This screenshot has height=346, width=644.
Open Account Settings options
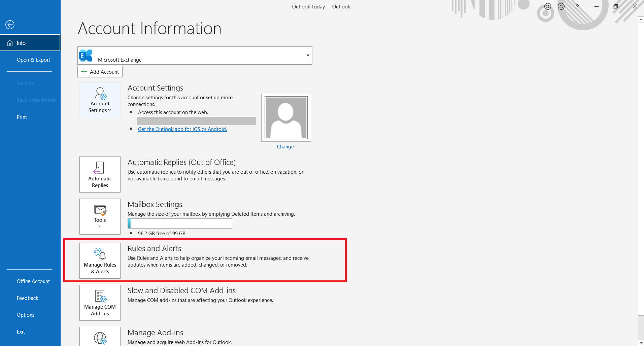coord(100,100)
